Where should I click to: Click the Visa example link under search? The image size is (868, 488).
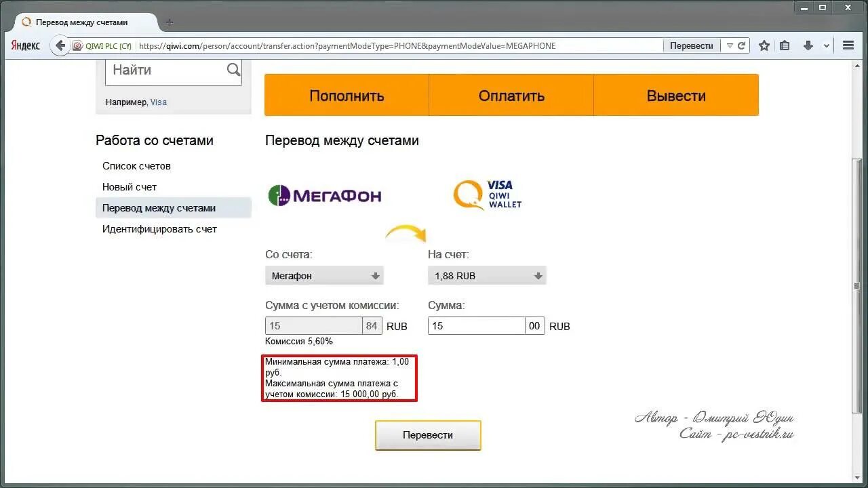159,102
